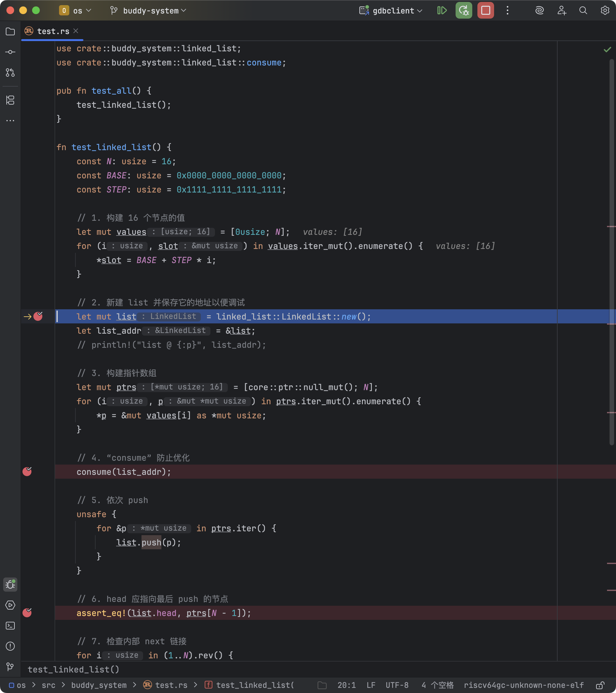616x693 pixels.
Task: Open the Code With Me add-user icon
Action: [x=562, y=11]
